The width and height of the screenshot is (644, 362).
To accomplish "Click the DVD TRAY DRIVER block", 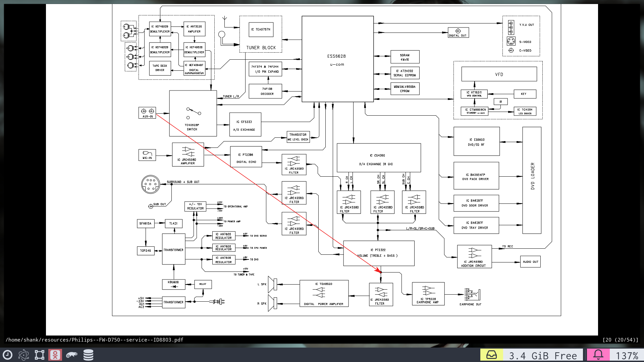I will pyautogui.click(x=476, y=225).
